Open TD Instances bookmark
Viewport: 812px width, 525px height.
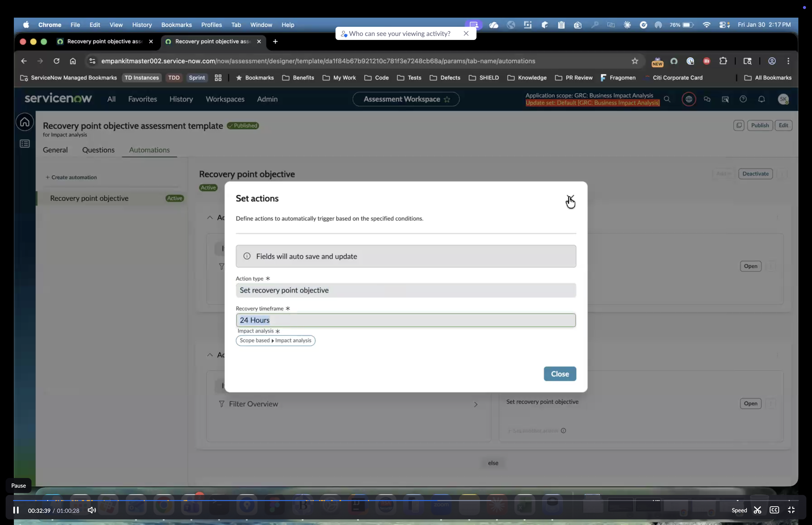pos(141,78)
